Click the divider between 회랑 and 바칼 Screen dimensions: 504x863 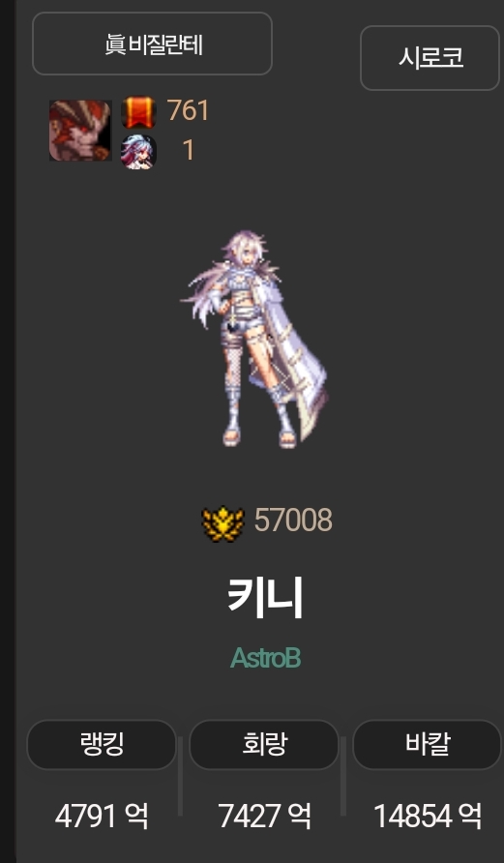pos(343,776)
